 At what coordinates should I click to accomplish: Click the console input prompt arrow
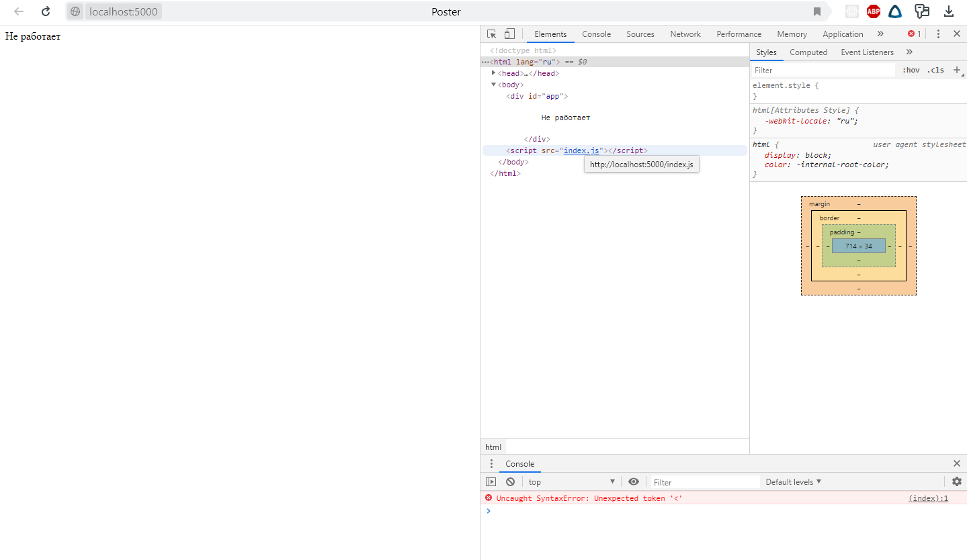(x=489, y=510)
